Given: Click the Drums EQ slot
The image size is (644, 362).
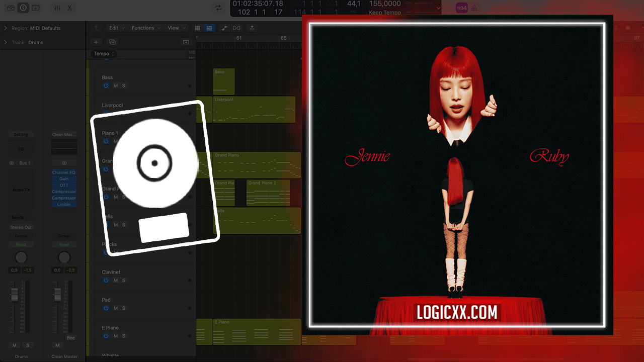Looking at the screenshot, I should (21, 149).
